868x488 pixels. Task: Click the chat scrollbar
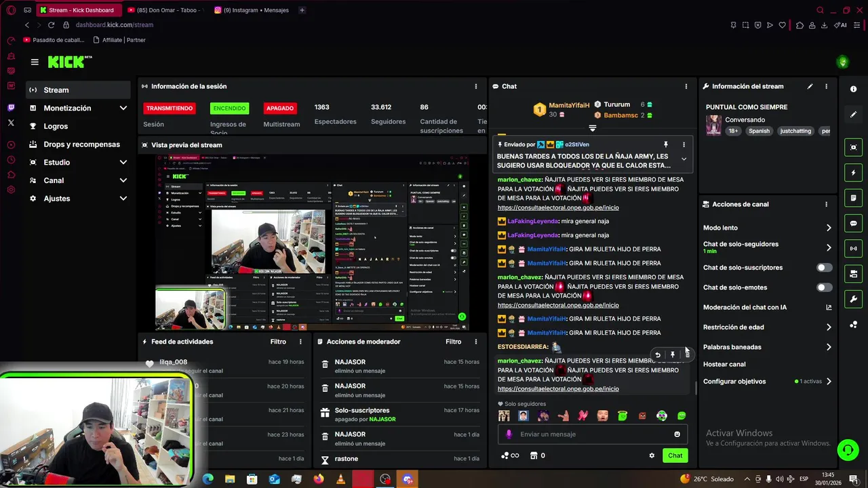click(696, 388)
